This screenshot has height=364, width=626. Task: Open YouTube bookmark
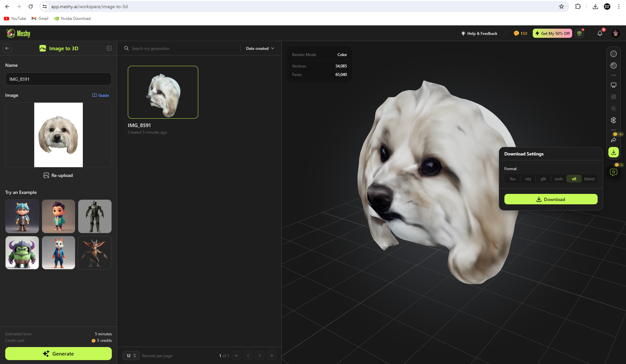coord(15,19)
